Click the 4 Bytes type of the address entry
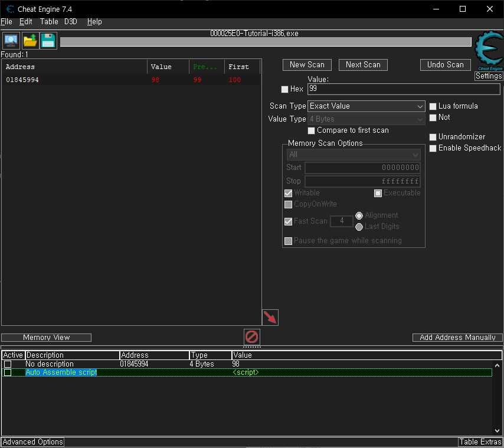Screen dimensions: 504x448 click(x=201, y=364)
